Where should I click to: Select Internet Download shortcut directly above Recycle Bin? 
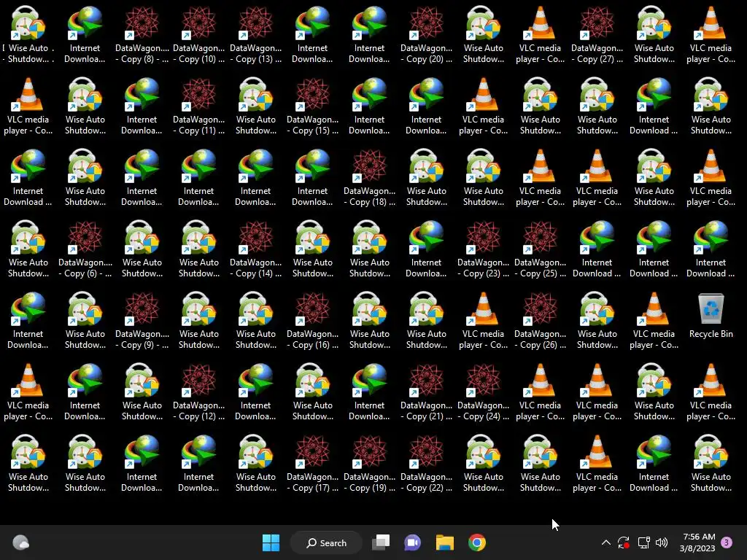click(x=711, y=249)
